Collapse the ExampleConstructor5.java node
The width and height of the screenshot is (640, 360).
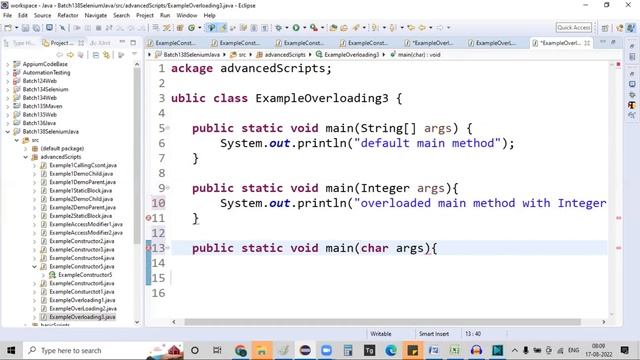tap(35, 266)
